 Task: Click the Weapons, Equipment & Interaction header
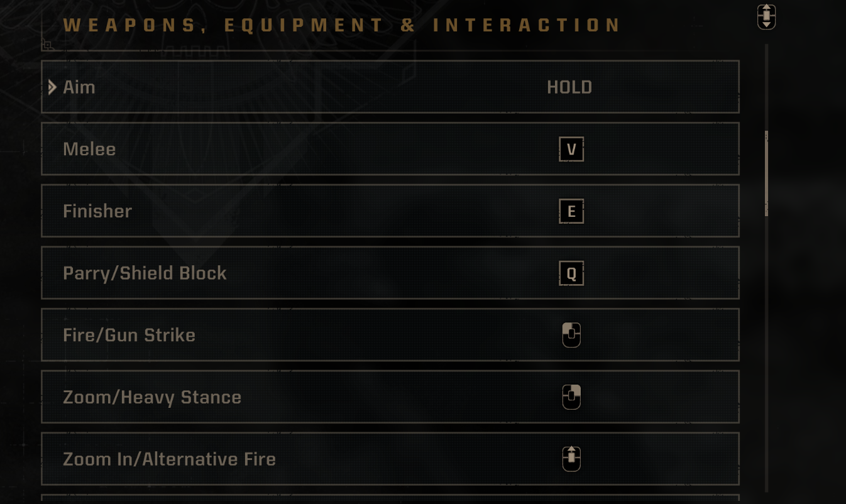click(x=343, y=25)
